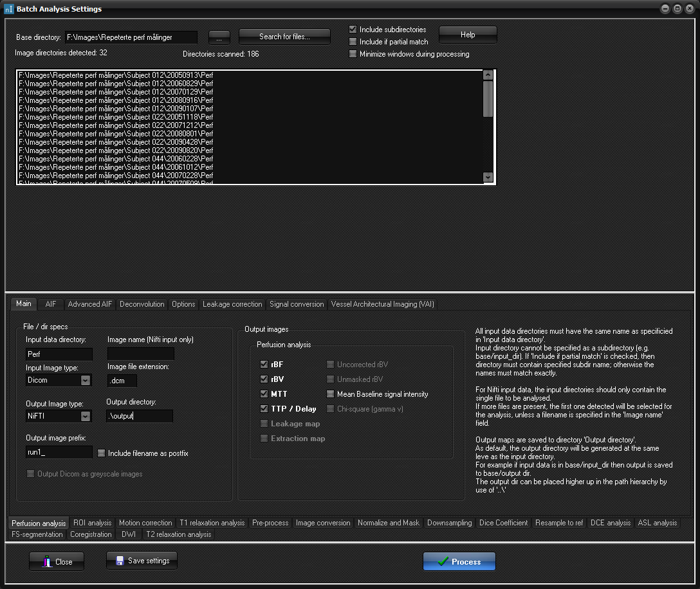The width and height of the screenshot is (700, 589).
Task: Select the Motion correction analysis tab
Action: coord(145,523)
